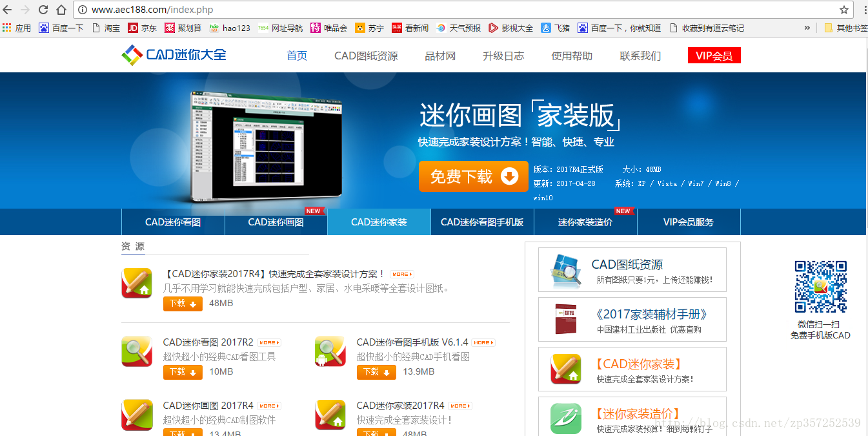Click the CAD迷你看图手机版 Android icon
Screen dimensions: 868x436
pyautogui.click(x=330, y=351)
